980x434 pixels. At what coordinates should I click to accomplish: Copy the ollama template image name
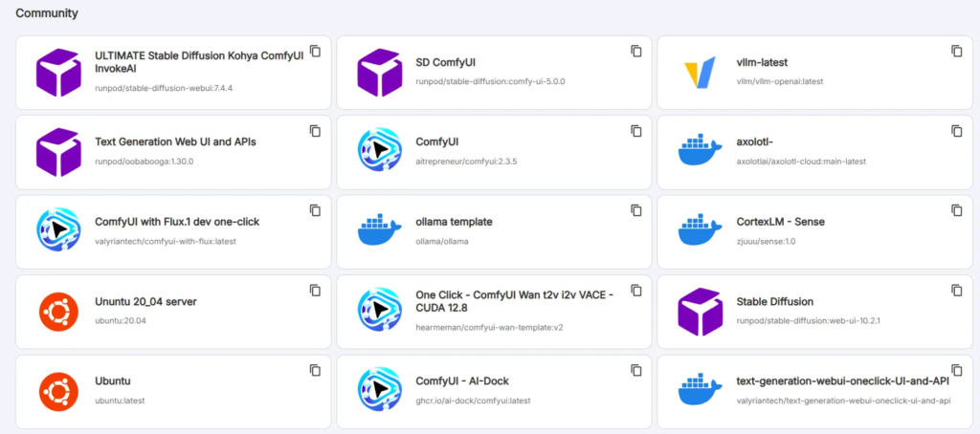tap(635, 210)
